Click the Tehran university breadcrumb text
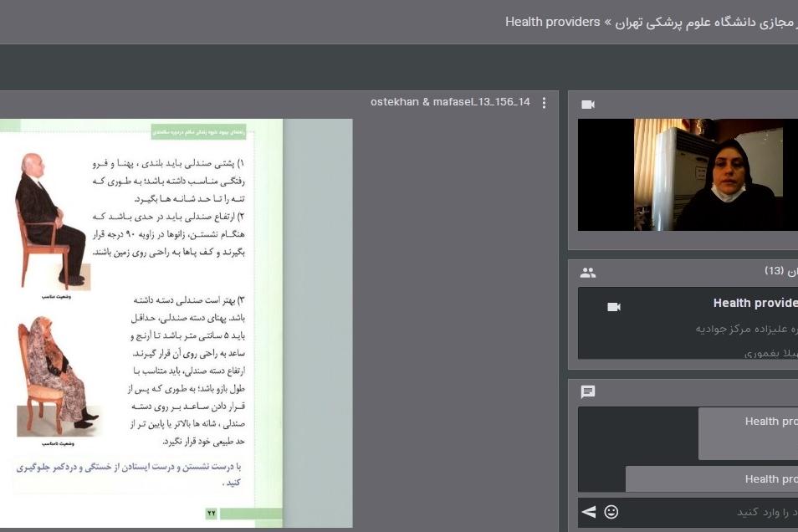Viewport: 798px width, 532px height. coord(703,22)
